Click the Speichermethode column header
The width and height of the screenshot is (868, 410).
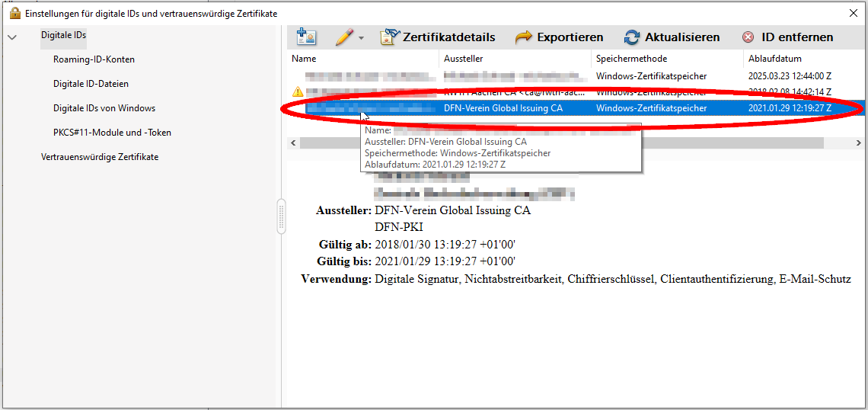(x=666, y=59)
